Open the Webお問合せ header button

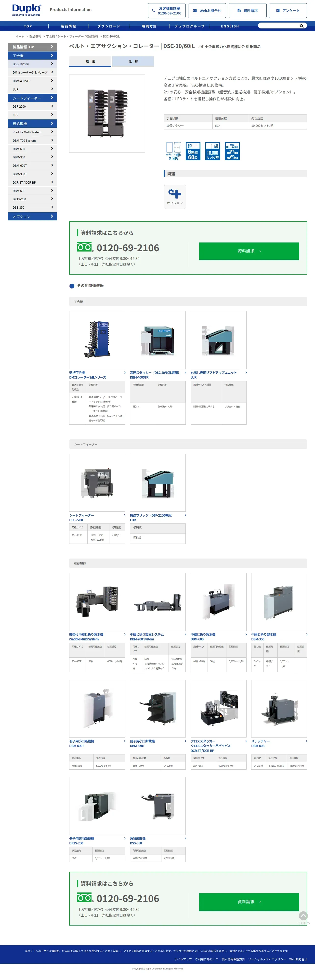click(207, 11)
